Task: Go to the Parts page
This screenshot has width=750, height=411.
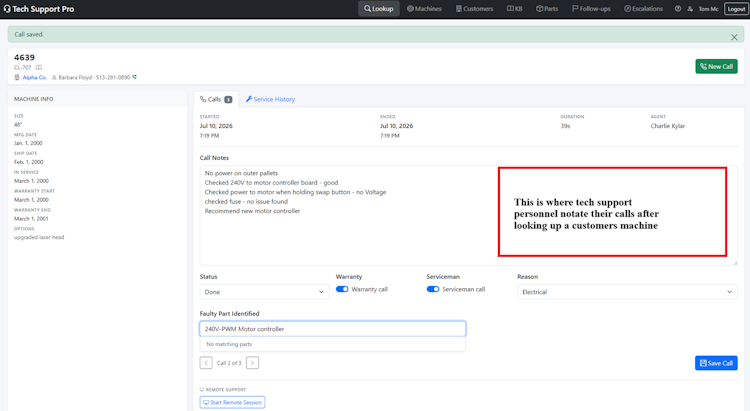Action: [547, 9]
